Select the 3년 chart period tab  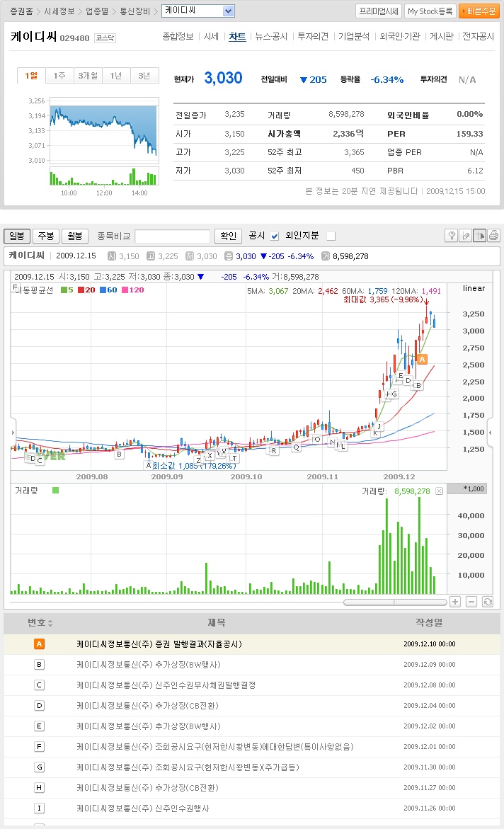pyautogui.click(x=144, y=76)
